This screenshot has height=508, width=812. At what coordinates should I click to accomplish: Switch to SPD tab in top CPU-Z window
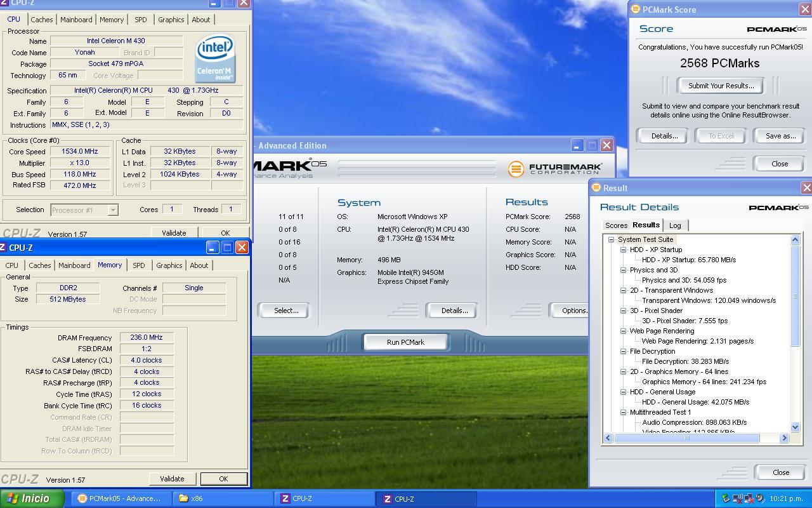[141, 20]
